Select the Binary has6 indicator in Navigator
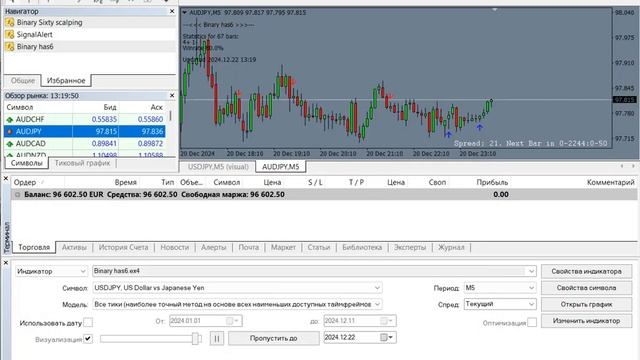 tap(35, 47)
